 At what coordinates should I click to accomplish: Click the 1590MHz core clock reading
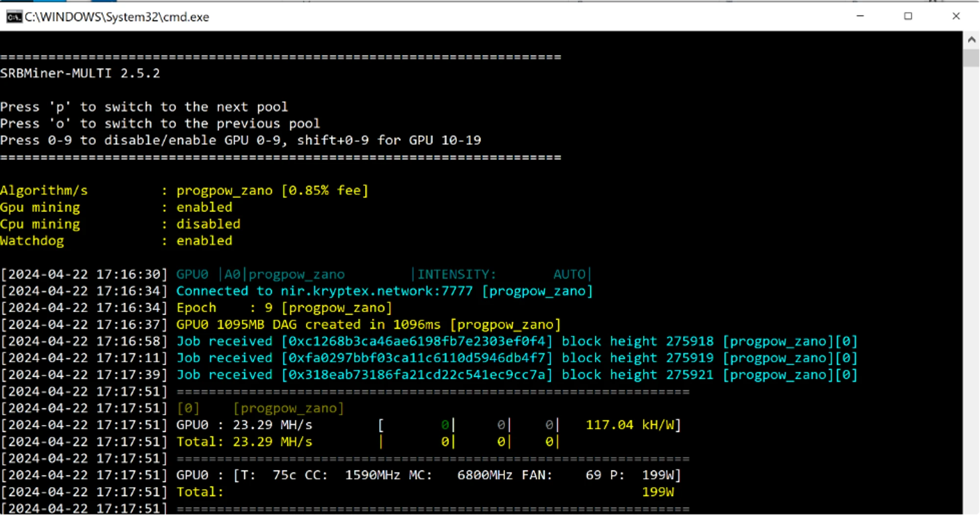click(372, 475)
